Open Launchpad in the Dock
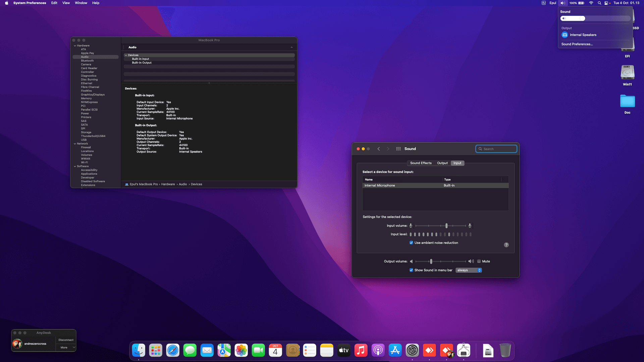The image size is (644, 362). (x=156, y=350)
